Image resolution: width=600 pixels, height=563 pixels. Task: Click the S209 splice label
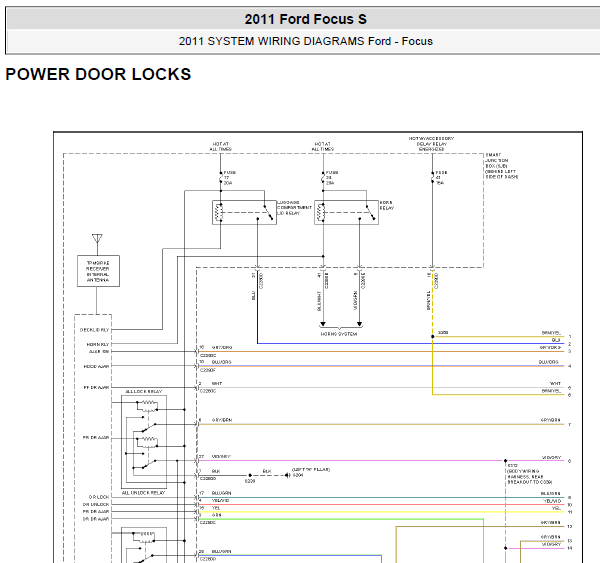(x=250, y=481)
